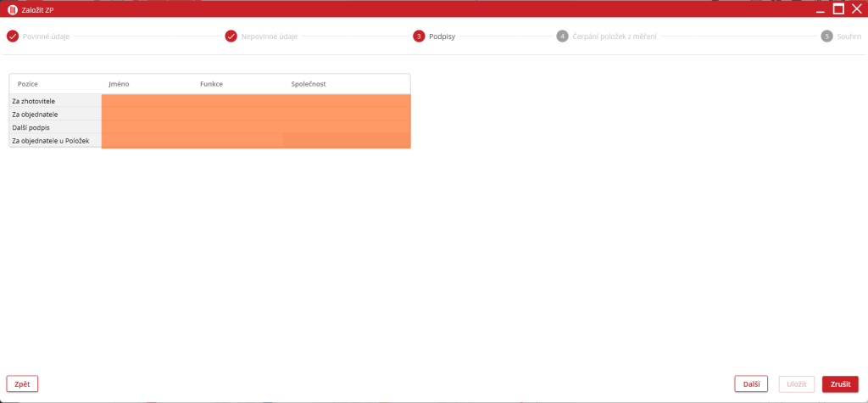Click the step 5 Souhrn circle icon

click(x=826, y=36)
